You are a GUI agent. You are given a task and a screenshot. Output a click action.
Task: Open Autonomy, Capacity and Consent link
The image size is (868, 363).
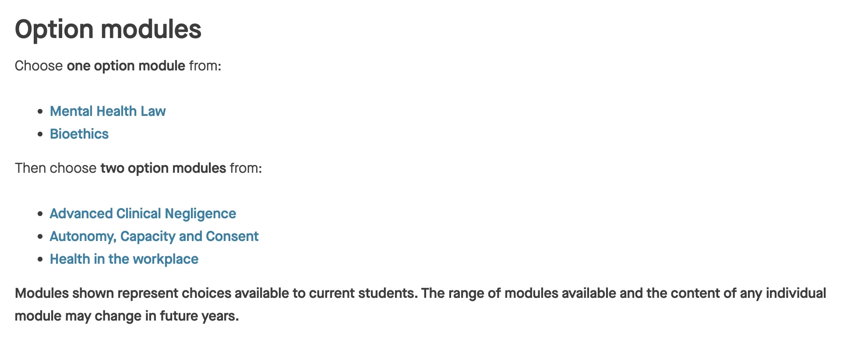(x=154, y=236)
